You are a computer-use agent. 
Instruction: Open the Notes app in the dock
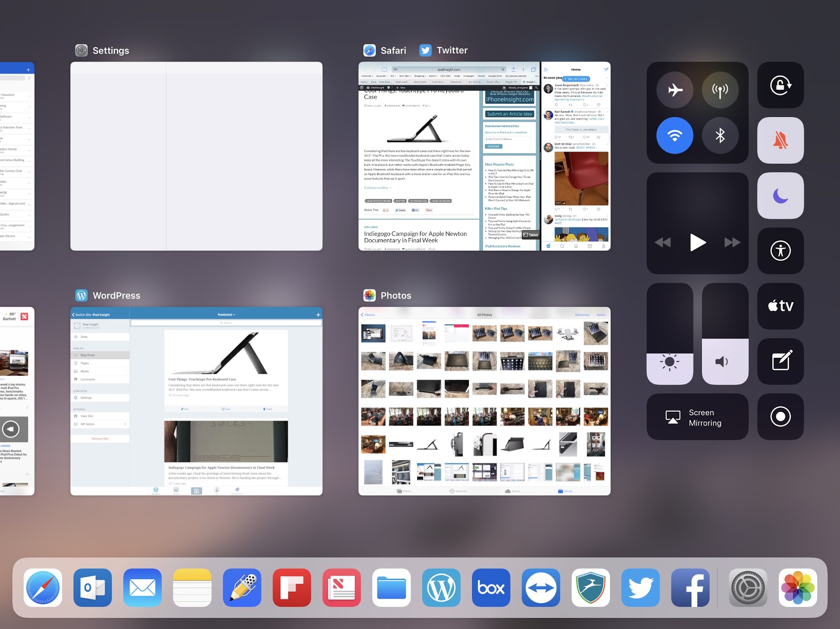click(192, 588)
